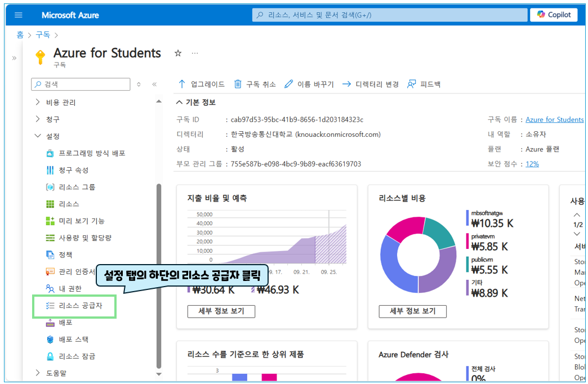Click the 한국방송통신대학교 directory value
The image size is (588, 384).
[x=306, y=134]
